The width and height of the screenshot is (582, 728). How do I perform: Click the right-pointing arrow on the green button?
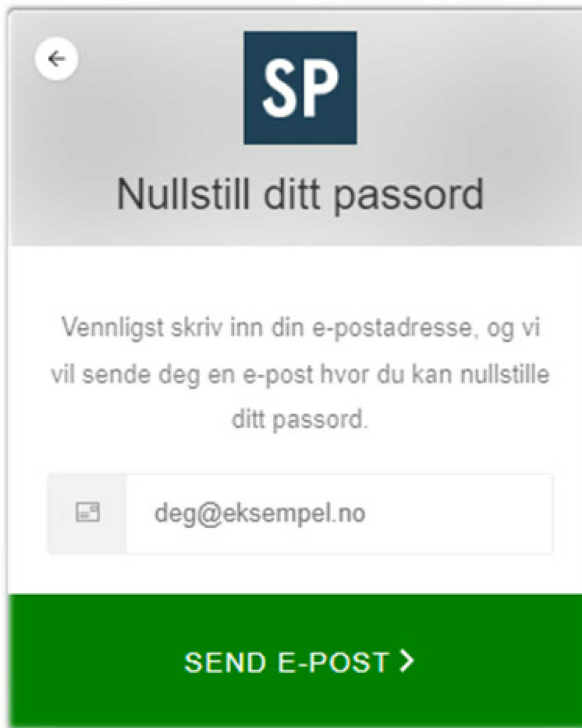click(406, 661)
